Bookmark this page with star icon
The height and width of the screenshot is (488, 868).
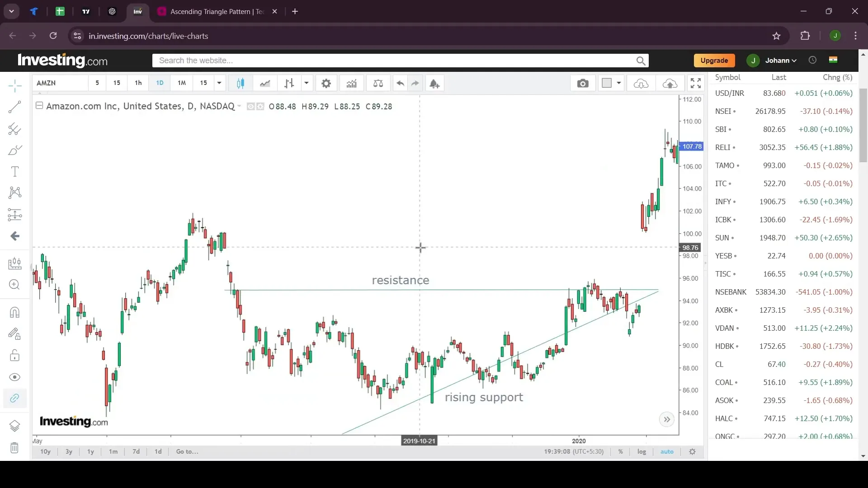tap(776, 36)
